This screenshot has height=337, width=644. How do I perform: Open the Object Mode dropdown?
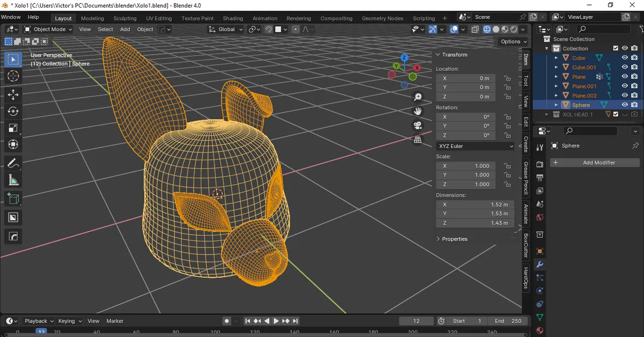point(48,29)
